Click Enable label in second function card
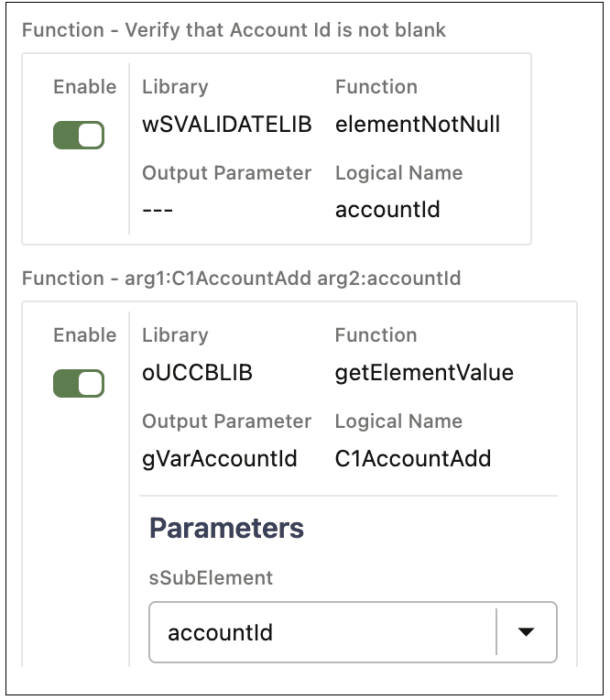The image size is (610, 700). coord(85,335)
